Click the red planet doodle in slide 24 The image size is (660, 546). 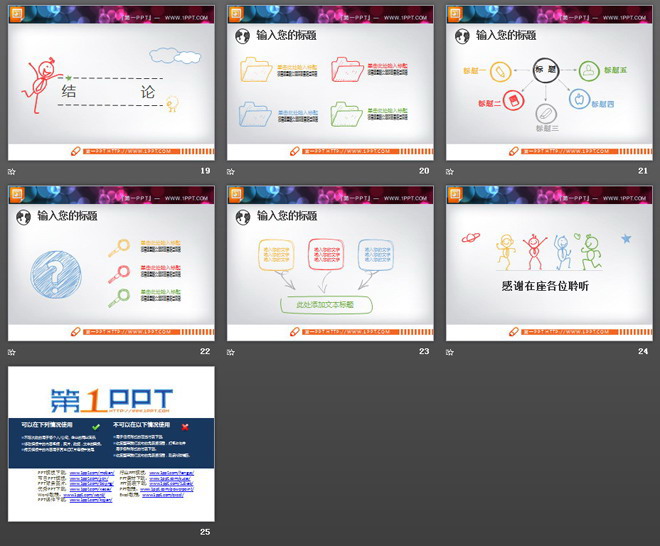(x=471, y=238)
